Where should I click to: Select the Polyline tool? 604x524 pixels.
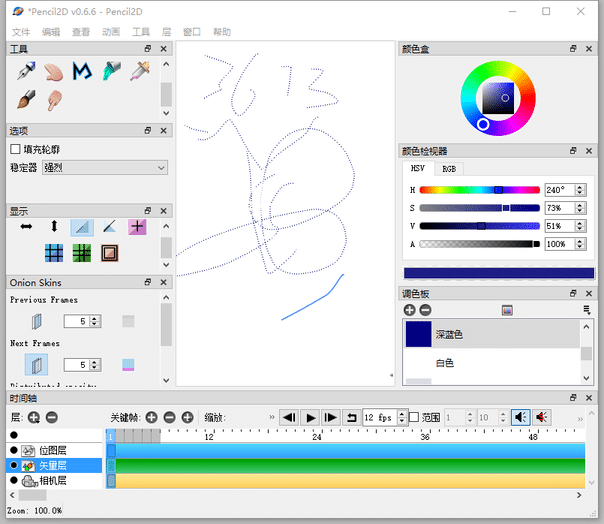click(82, 71)
